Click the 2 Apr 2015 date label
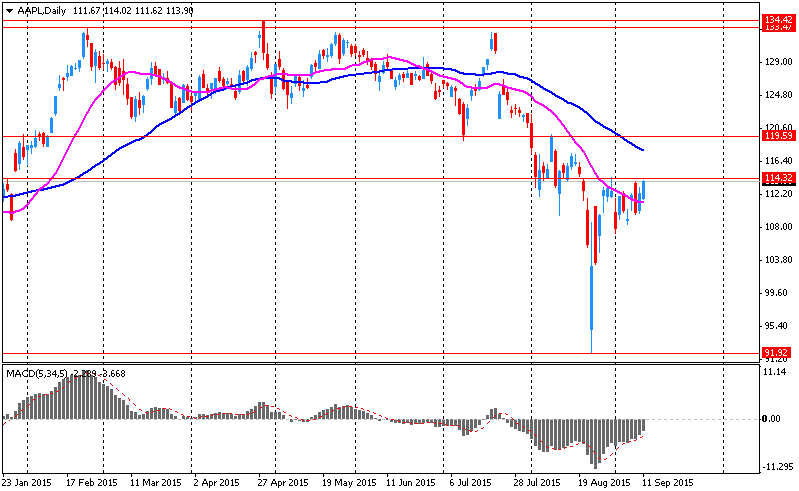The height and width of the screenshot is (491, 799). click(218, 482)
